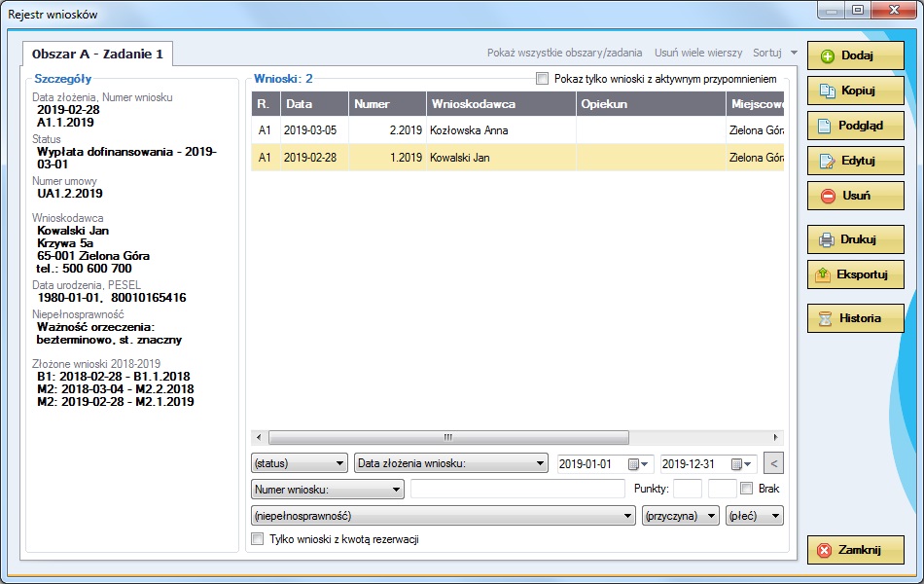Click the first Punkty input field

(687, 489)
